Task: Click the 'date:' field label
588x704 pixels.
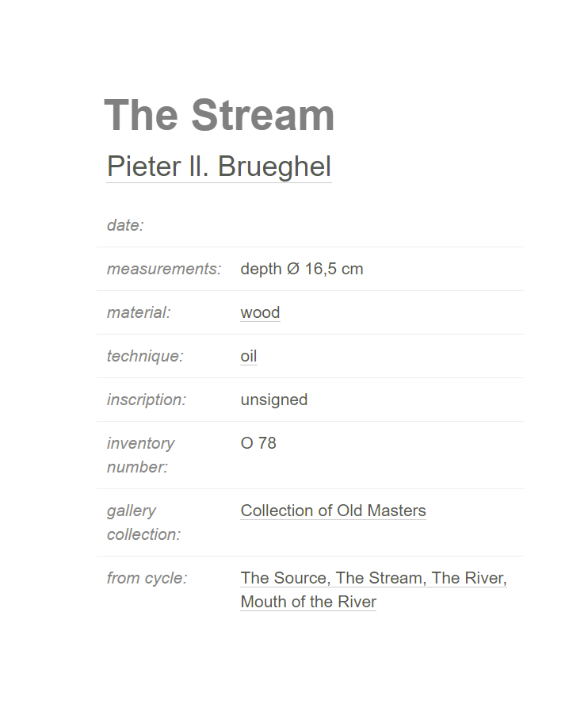Action: (125, 225)
